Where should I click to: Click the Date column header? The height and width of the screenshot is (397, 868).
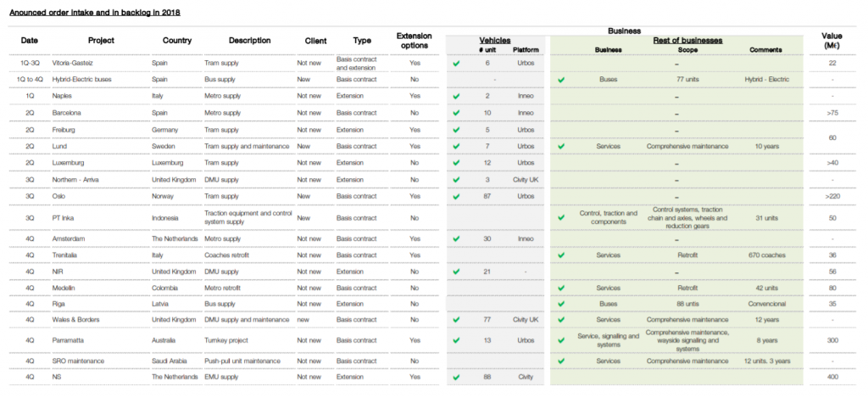pyautogui.click(x=30, y=41)
